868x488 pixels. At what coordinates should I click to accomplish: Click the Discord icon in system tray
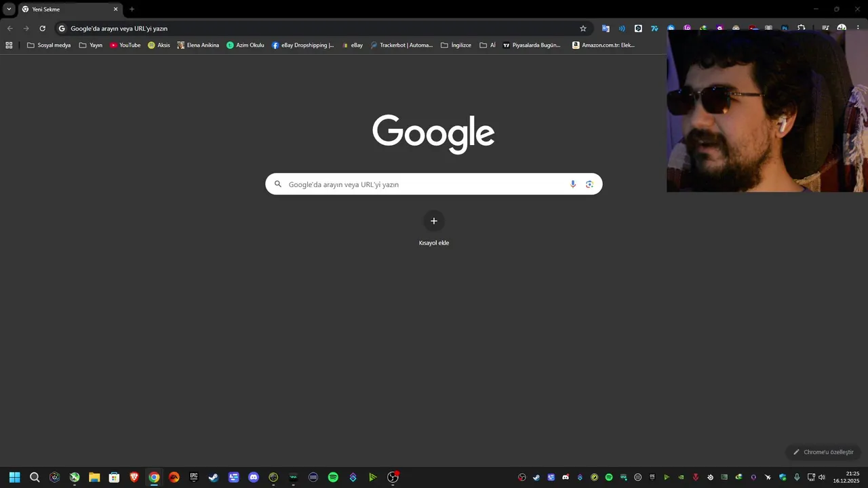[x=566, y=477]
